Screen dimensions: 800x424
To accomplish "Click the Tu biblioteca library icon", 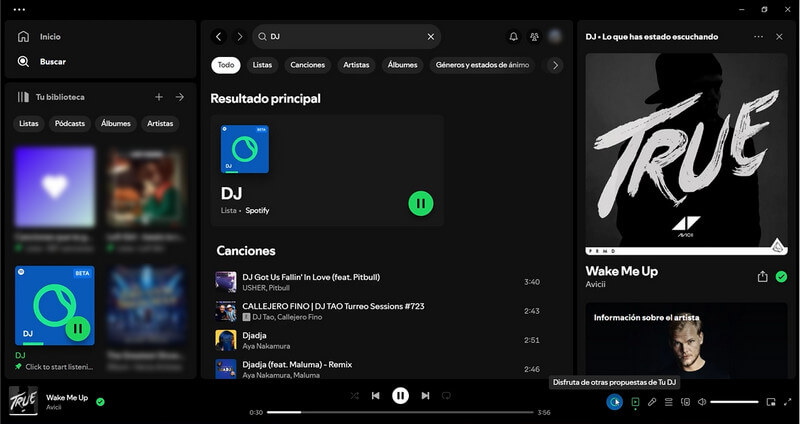I will click(x=23, y=97).
